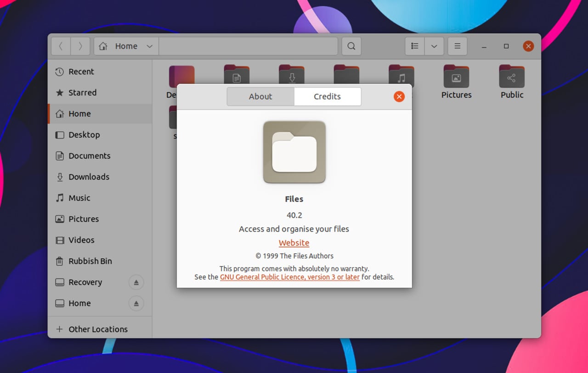Image resolution: width=588 pixels, height=373 pixels.
Task: Close the About Files dialog
Action: pos(399,96)
